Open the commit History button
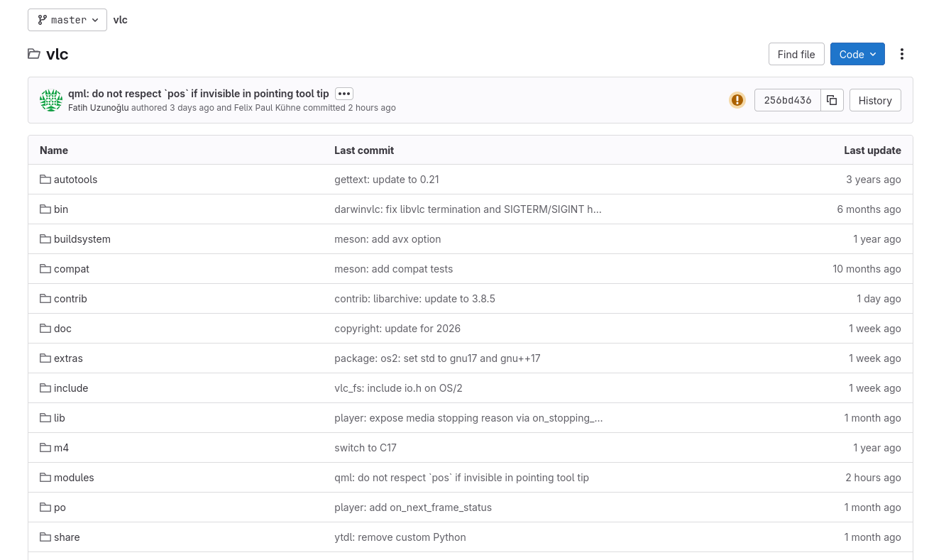This screenshot has width=951, height=560. pos(874,100)
